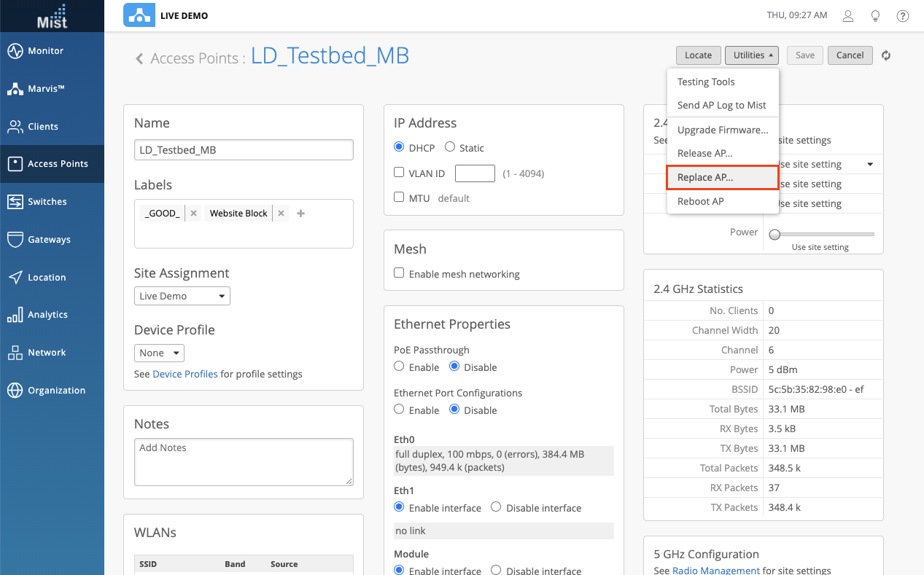Remove the Website Block label
This screenshot has width=924, height=575.
[281, 214]
